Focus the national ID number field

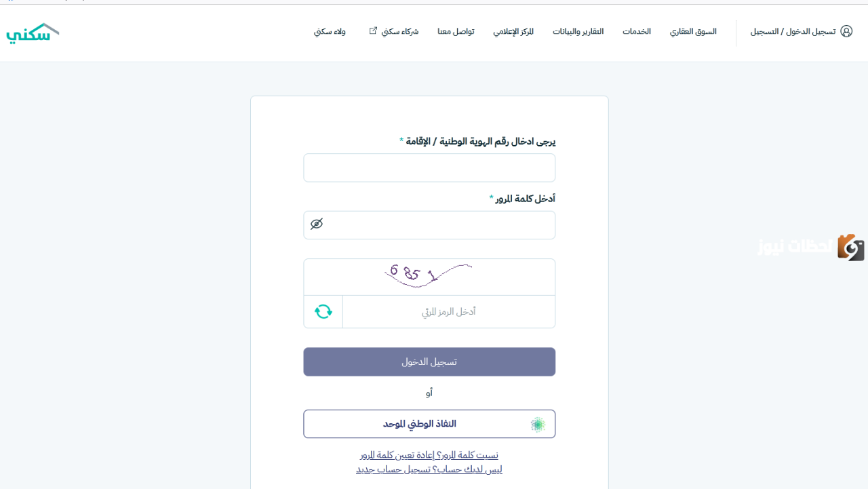pyautogui.click(x=429, y=168)
